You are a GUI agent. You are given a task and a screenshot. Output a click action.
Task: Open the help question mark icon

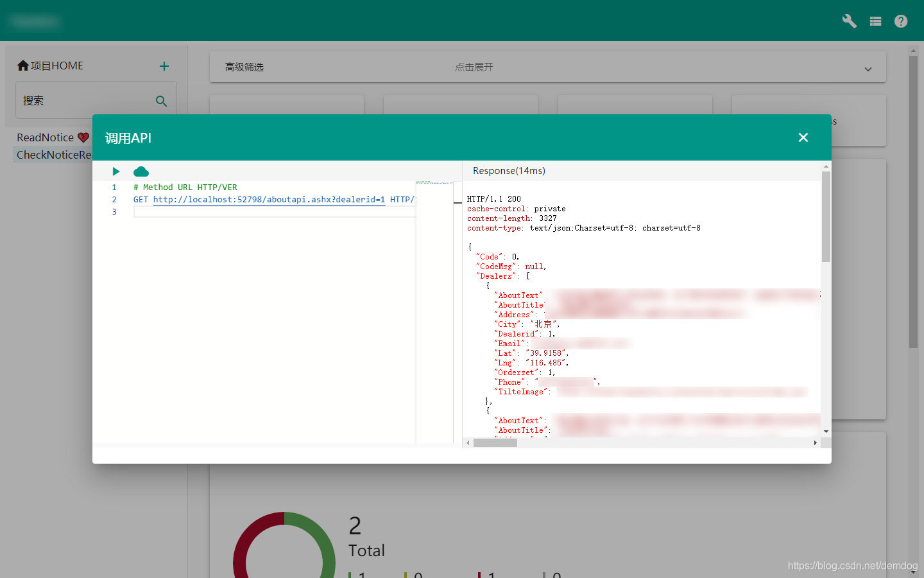click(901, 21)
